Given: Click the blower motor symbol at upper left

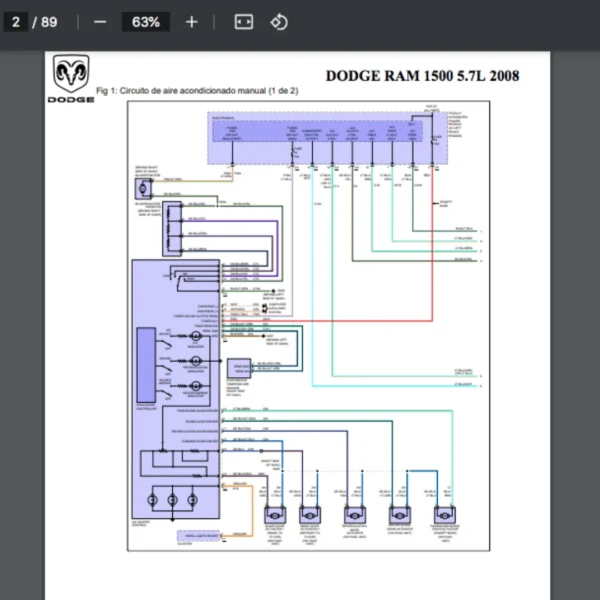Looking at the screenshot, I should coord(143,187).
